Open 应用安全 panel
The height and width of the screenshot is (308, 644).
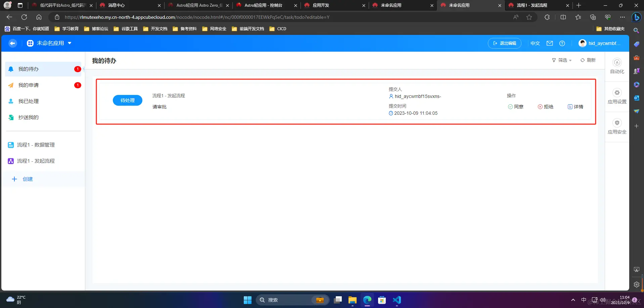(x=617, y=126)
